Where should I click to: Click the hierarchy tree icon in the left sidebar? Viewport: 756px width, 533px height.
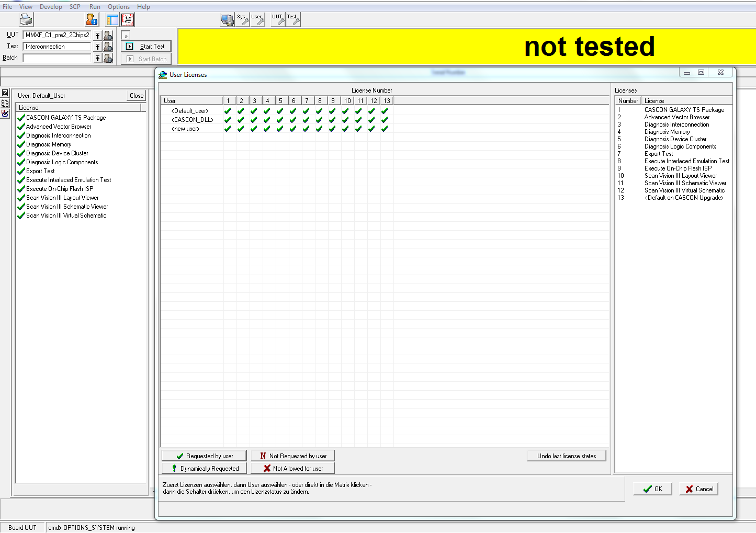[5, 103]
